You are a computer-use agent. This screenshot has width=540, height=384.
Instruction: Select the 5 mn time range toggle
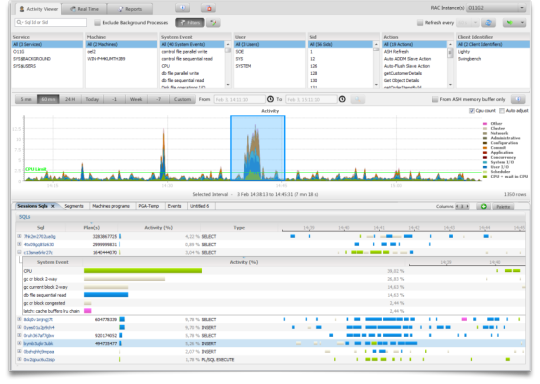pos(26,99)
